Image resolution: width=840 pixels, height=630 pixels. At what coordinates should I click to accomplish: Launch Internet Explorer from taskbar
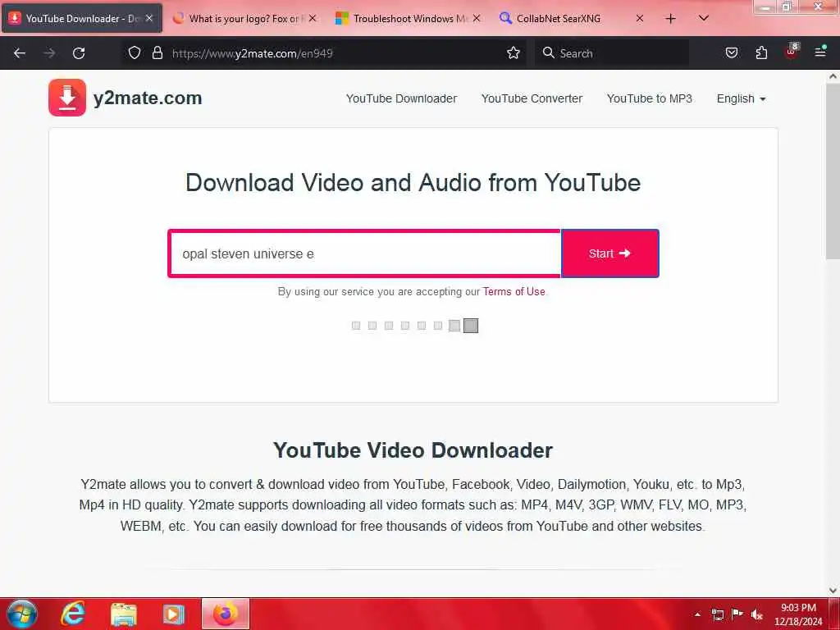tap(73, 614)
